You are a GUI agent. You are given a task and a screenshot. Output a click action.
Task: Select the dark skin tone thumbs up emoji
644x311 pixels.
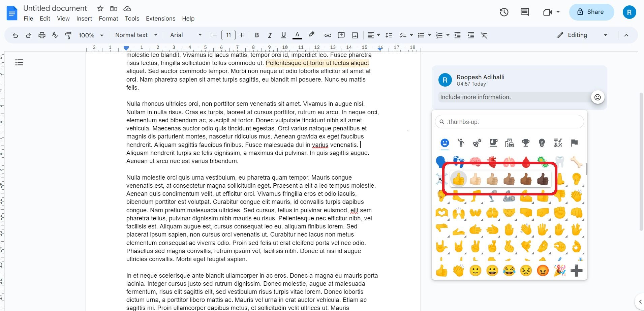pos(543,179)
